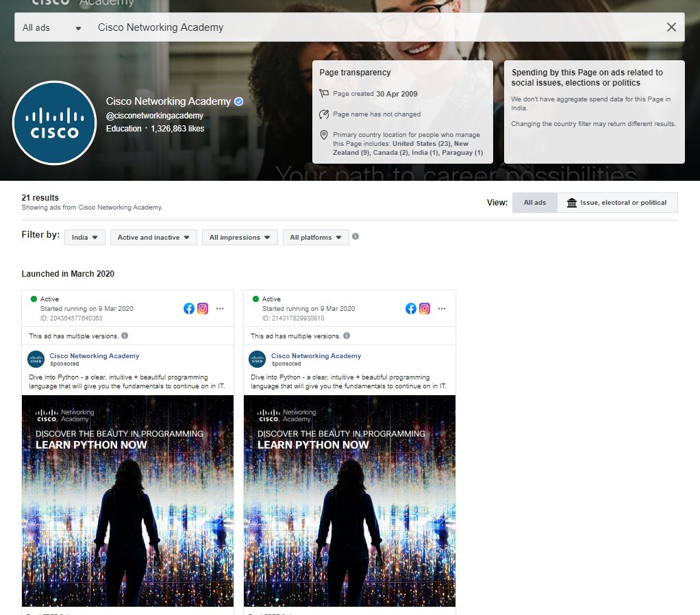Click the government building icon
The image size is (700, 615).
572,203
